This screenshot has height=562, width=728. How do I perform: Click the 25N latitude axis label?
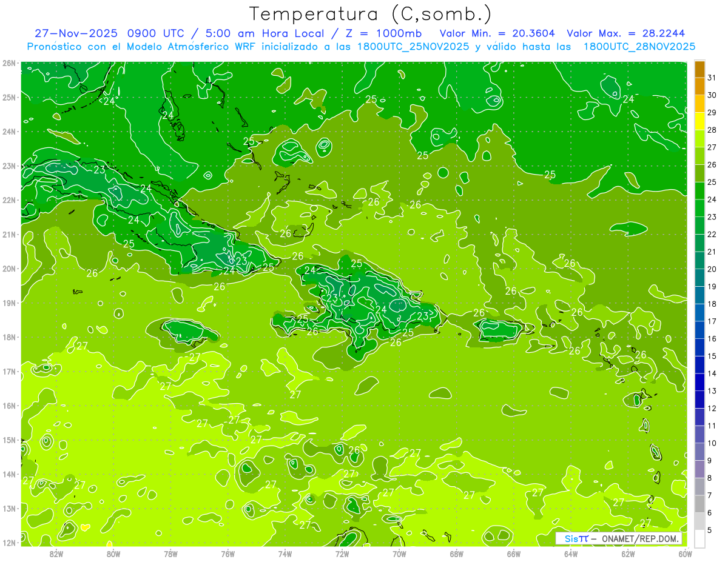point(8,97)
